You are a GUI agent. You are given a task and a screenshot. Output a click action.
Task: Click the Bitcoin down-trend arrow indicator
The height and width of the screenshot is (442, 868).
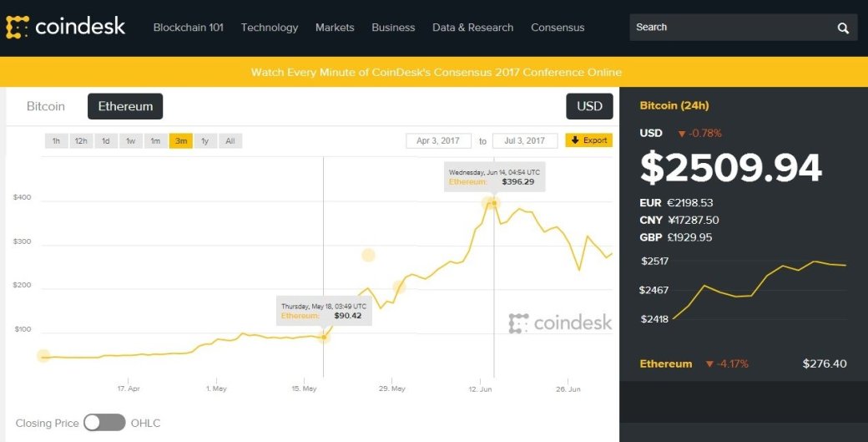(x=681, y=134)
